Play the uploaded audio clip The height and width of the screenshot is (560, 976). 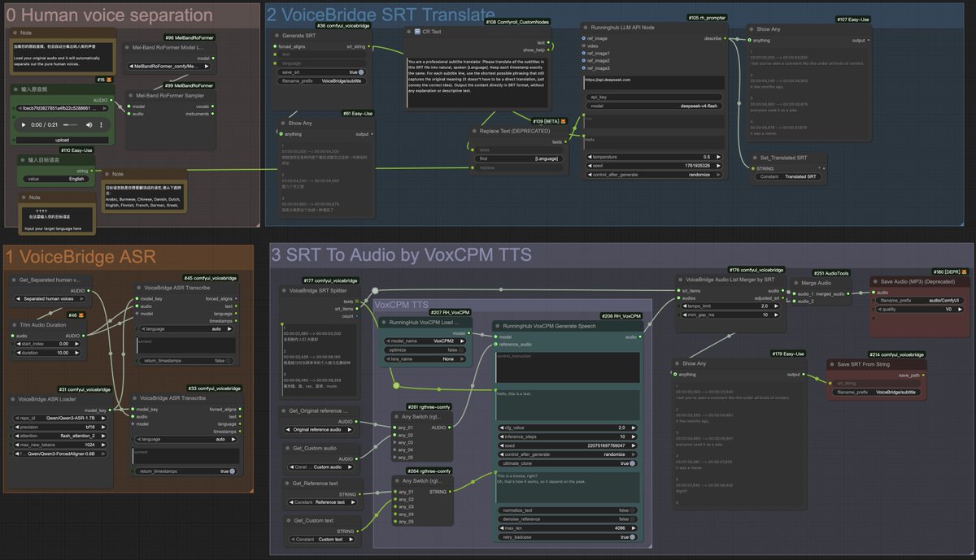coord(22,124)
